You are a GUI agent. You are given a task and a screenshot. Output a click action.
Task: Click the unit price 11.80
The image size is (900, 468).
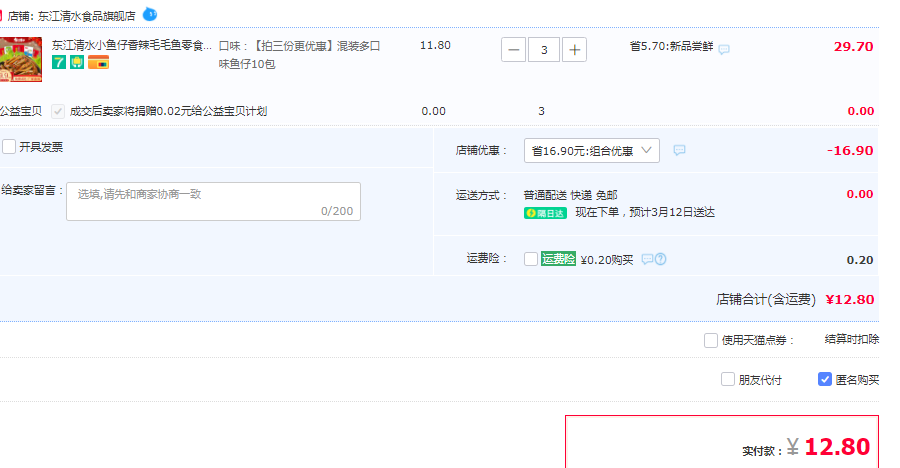[435, 45]
